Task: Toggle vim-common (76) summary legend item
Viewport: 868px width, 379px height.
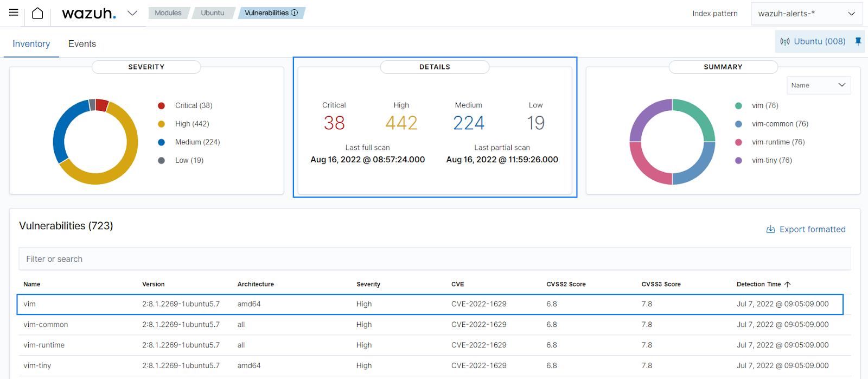Action: point(772,124)
